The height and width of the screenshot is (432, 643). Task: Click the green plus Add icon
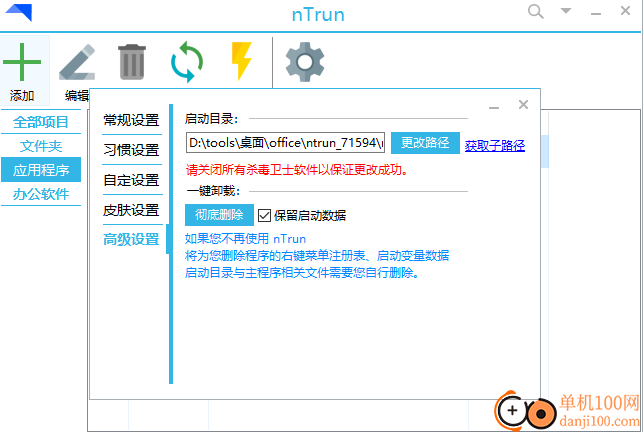[x=22, y=62]
